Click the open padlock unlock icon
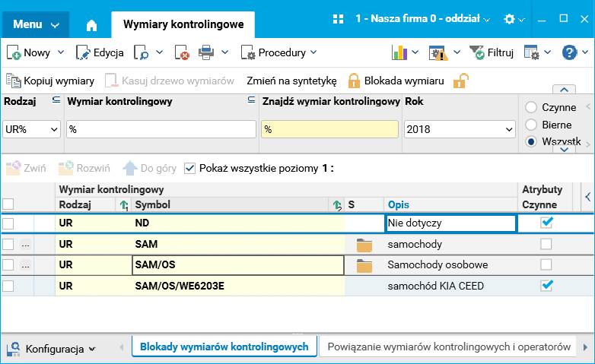Image resolution: width=595 pixels, height=364 pixels. tap(460, 81)
